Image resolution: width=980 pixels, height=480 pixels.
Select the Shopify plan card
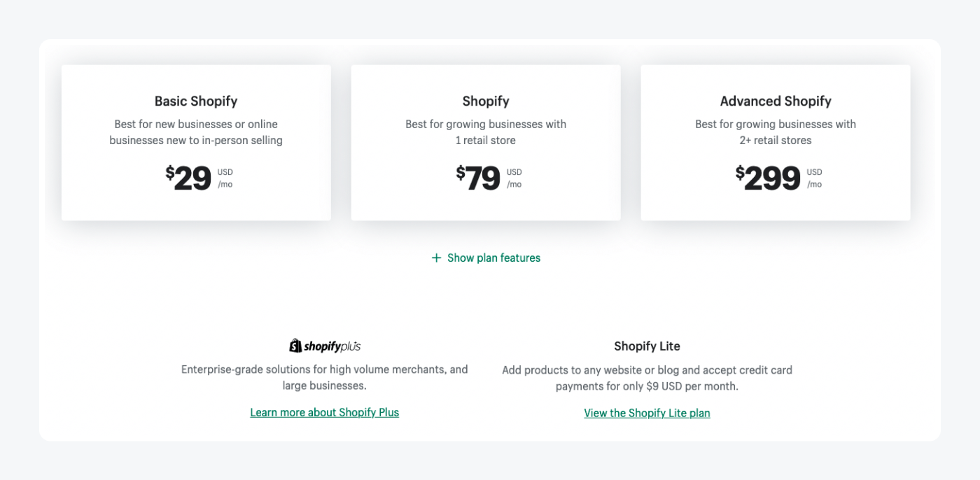click(x=486, y=142)
